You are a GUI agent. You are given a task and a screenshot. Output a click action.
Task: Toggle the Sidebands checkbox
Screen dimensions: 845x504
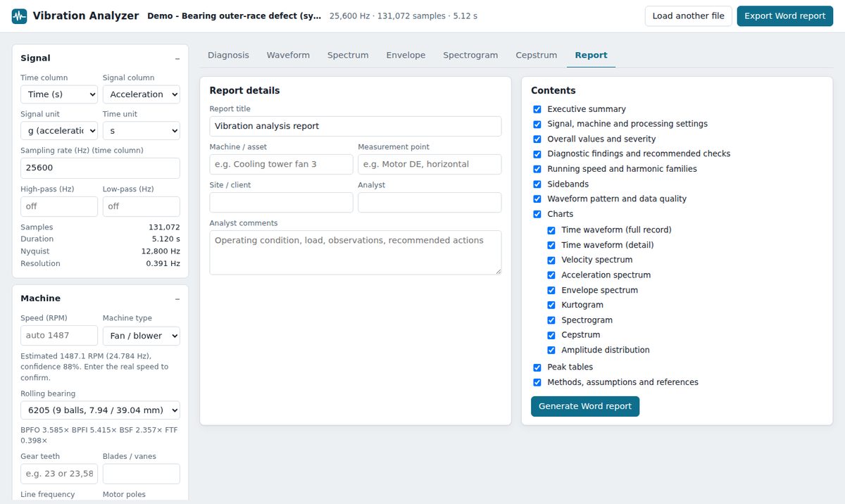click(x=537, y=184)
